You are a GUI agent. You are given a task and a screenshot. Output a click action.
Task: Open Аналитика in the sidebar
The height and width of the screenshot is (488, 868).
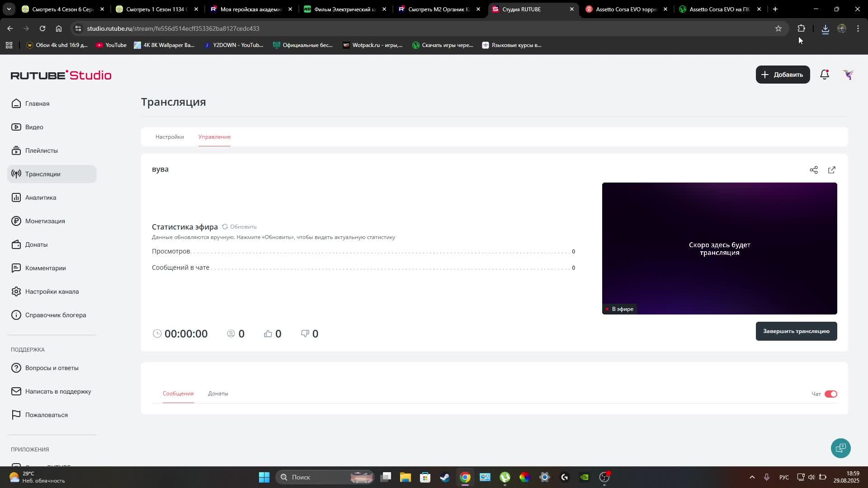[x=41, y=197]
